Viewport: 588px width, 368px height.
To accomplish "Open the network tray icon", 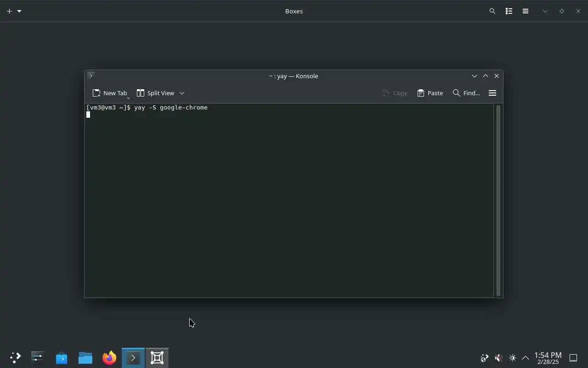I will [485, 358].
